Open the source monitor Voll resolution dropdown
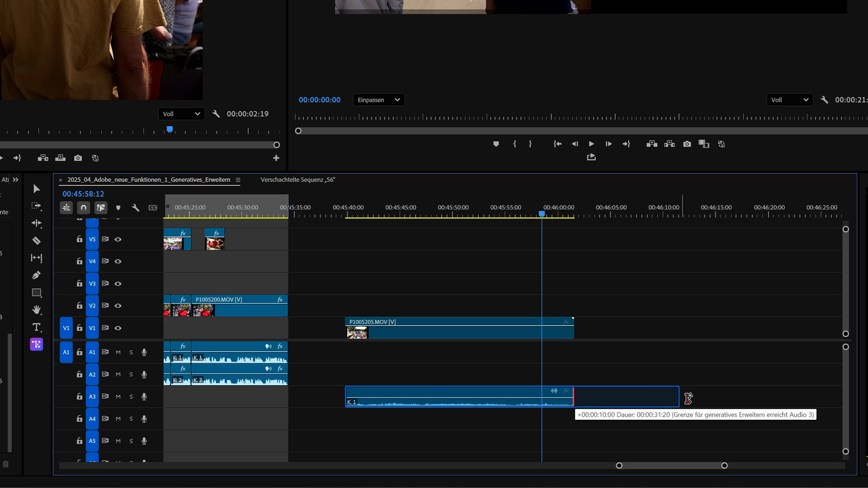Viewport: 868px width, 488px height. tap(181, 114)
